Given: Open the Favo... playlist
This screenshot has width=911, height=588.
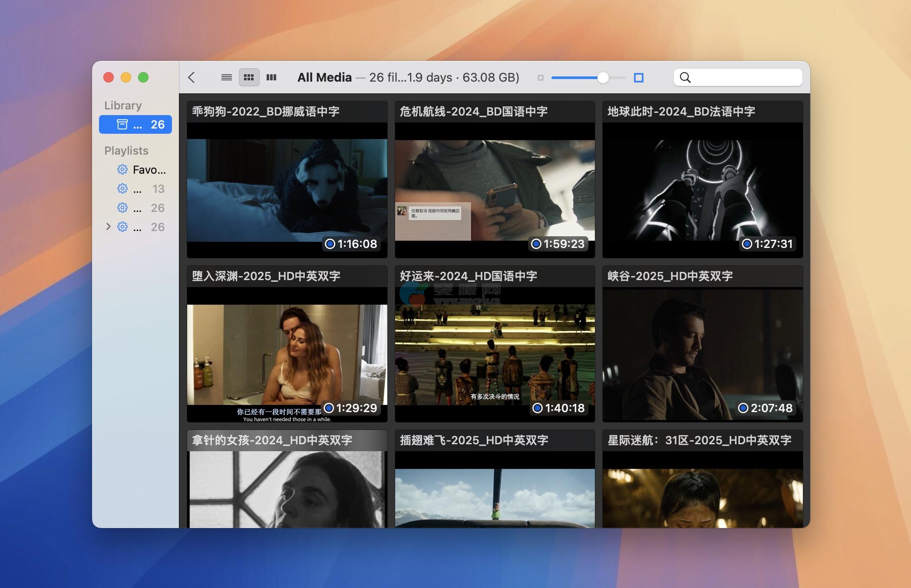Looking at the screenshot, I should 135,170.
